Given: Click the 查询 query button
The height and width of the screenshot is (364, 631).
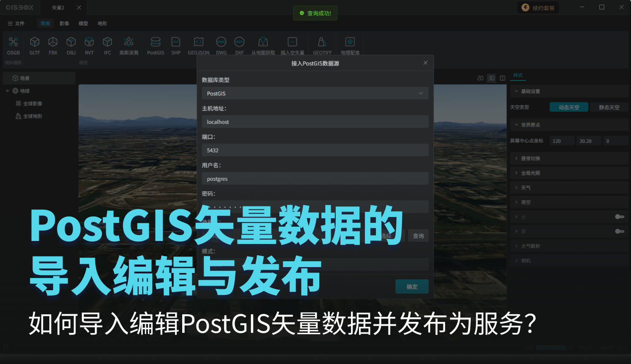Looking at the screenshot, I should (x=418, y=236).
